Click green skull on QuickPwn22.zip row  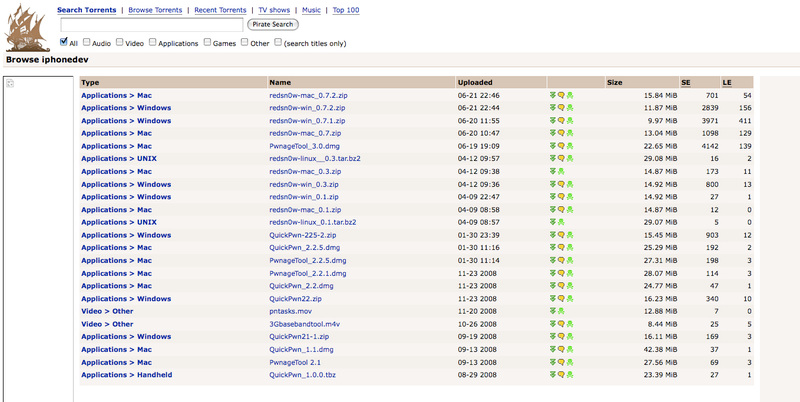point(569,298)
